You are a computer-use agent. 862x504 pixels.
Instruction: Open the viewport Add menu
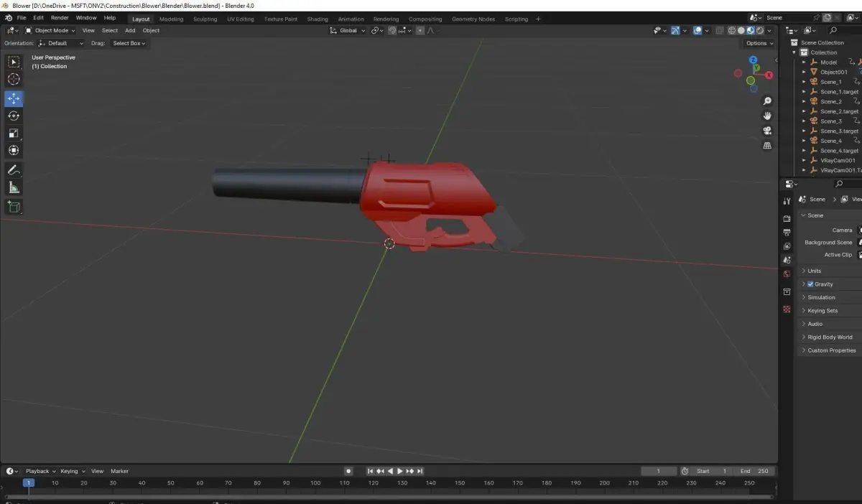(x=130, y=31)
